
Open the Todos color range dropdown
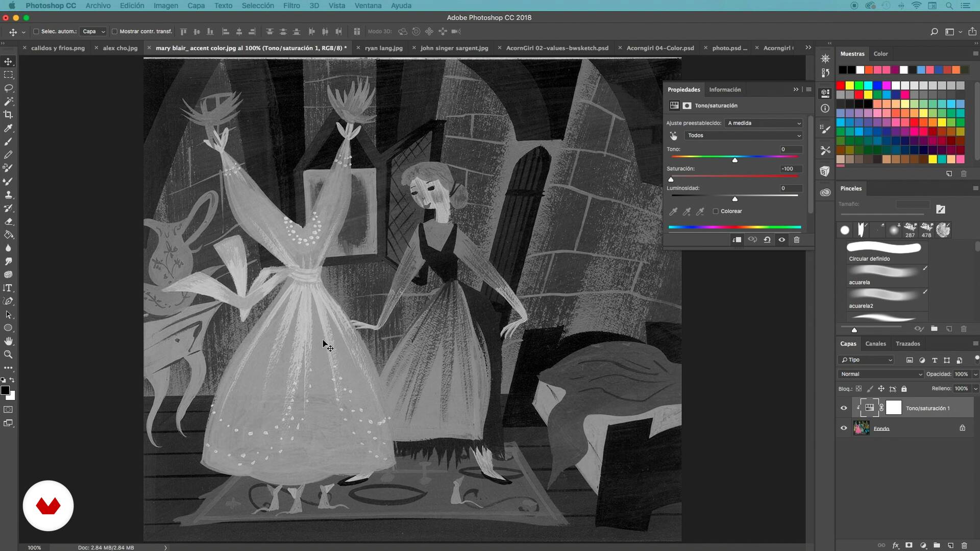(x=744, y=136)
